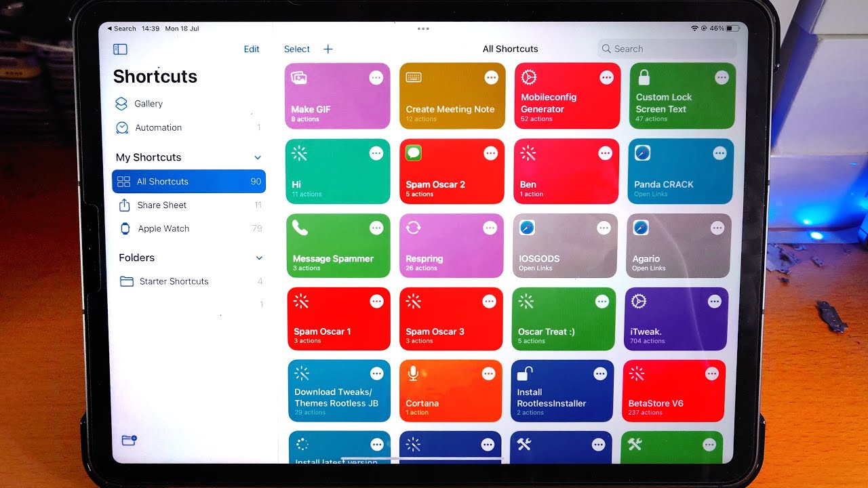
Task: Open options for Install RootlessInstaller shortcut
Action: click(x=601, y=373)
